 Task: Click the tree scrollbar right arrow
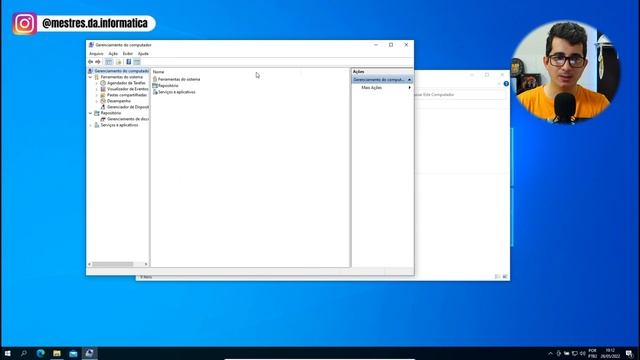click(x=146, y=264)
